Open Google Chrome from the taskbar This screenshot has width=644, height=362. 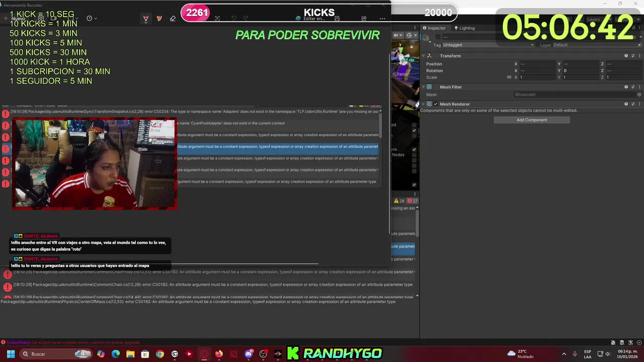pyautogui.click(x=160, y=354)
